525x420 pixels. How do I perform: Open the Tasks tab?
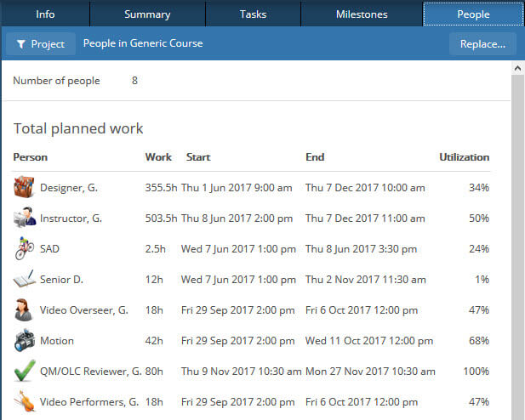pyautogui.click(x=253, y=14)
